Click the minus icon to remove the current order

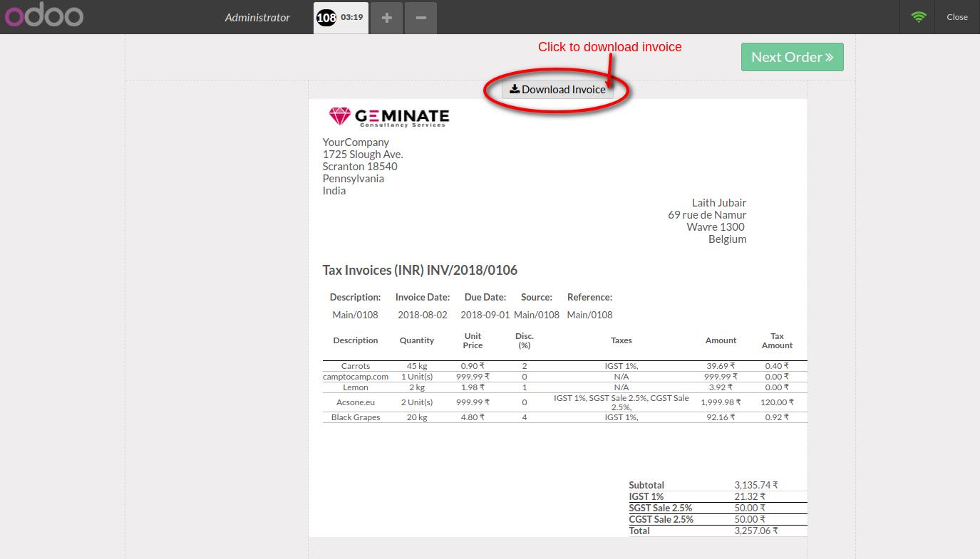[420, 17]
